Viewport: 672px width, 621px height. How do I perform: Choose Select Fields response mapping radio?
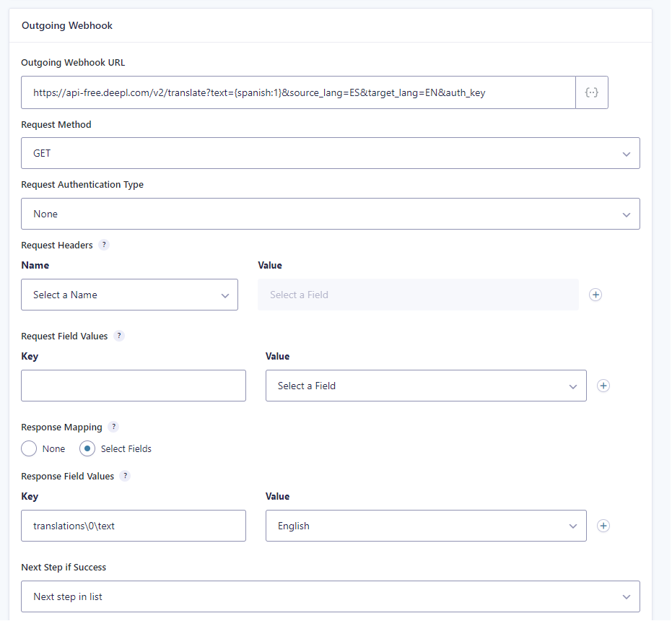[x=87, y=448]
